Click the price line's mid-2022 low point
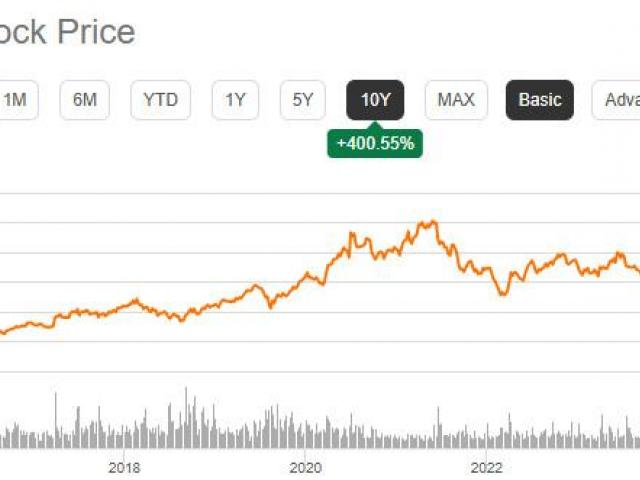Screen dimensions: 640x480 click(x=504, y=294)
